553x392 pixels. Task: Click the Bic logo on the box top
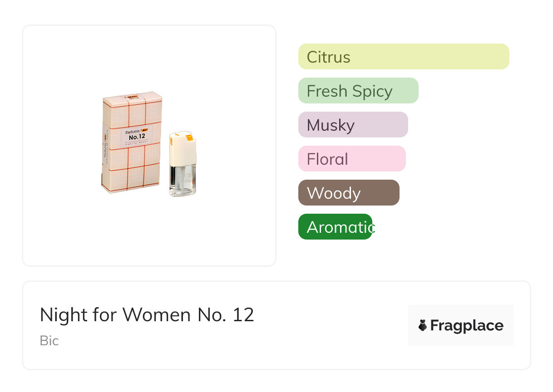click(132, 97)
